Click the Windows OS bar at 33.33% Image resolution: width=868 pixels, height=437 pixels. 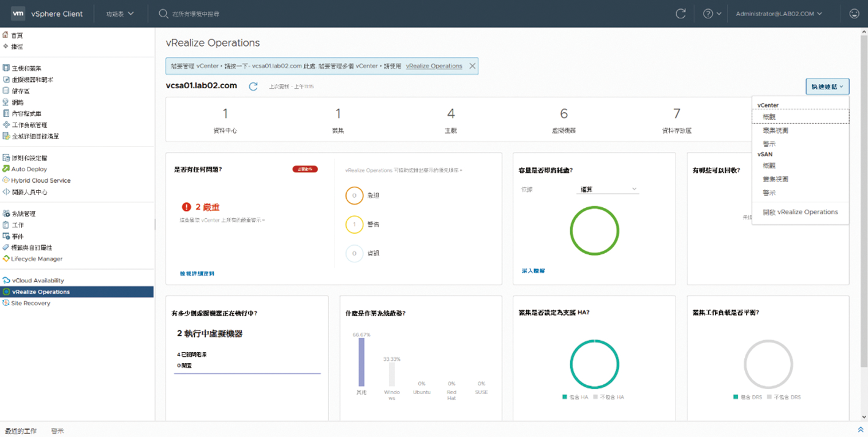point(392,374)
